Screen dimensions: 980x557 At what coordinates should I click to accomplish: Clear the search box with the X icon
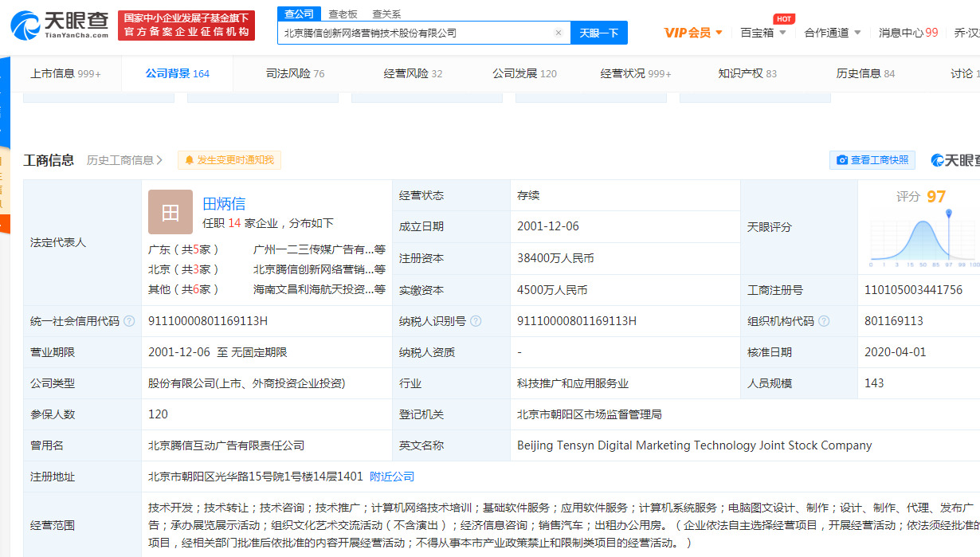(558, 33)
